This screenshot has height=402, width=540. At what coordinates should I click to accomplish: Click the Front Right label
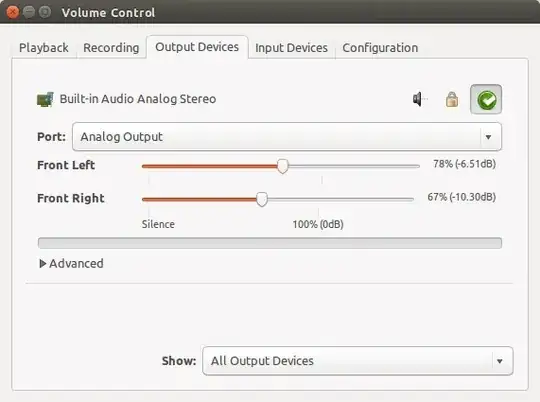click(71, 198)
